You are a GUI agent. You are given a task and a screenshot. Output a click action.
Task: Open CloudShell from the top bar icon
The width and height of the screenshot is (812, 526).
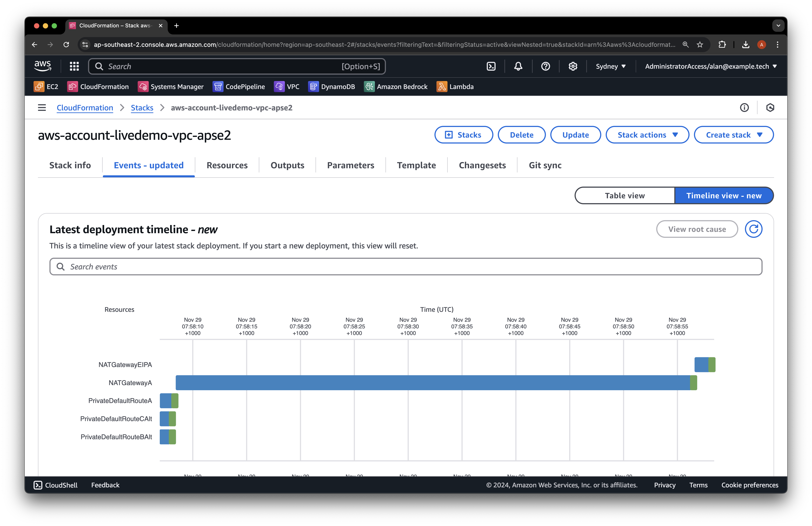(x=491, y=66)
